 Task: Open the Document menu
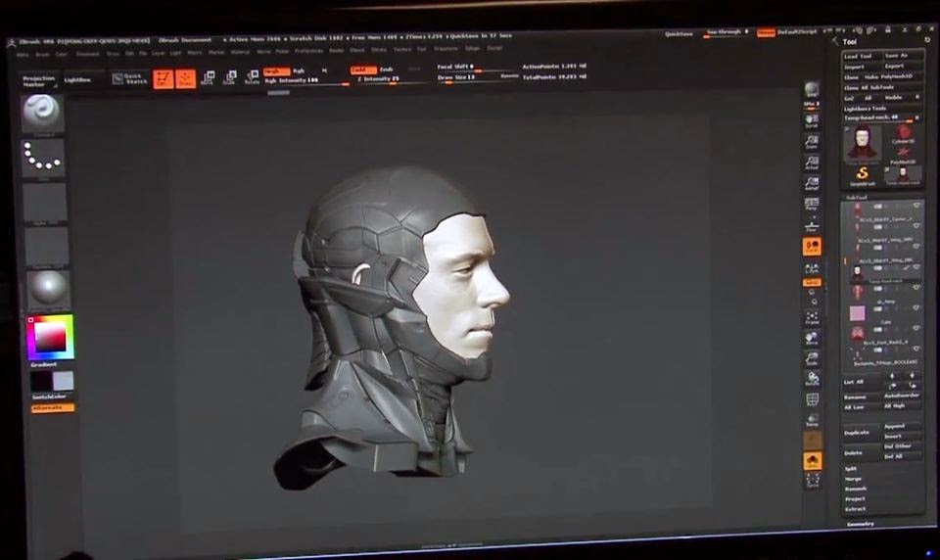tap(87, 54)
